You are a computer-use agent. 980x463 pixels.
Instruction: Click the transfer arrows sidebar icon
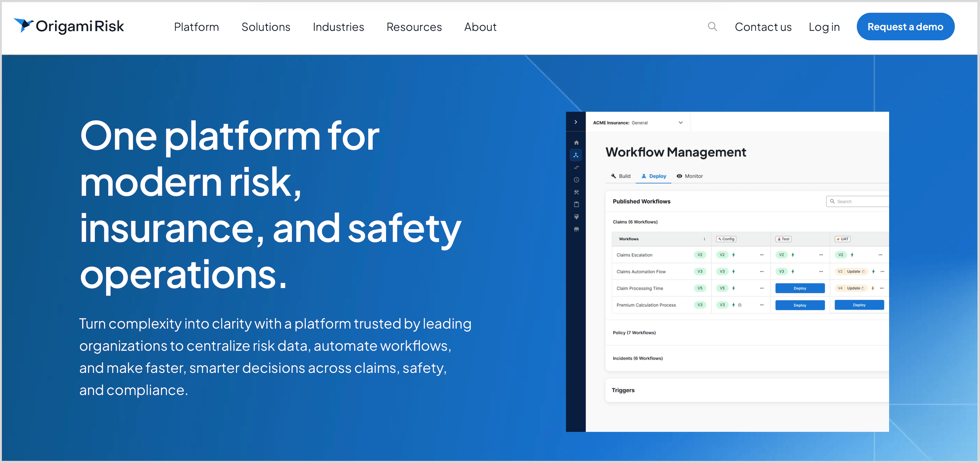(576, 168)
